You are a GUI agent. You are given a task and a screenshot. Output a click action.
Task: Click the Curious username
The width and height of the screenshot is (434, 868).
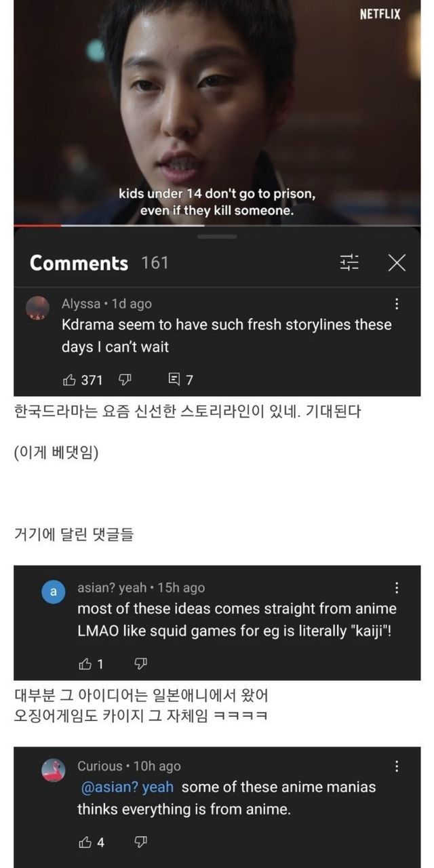[99, 766]
